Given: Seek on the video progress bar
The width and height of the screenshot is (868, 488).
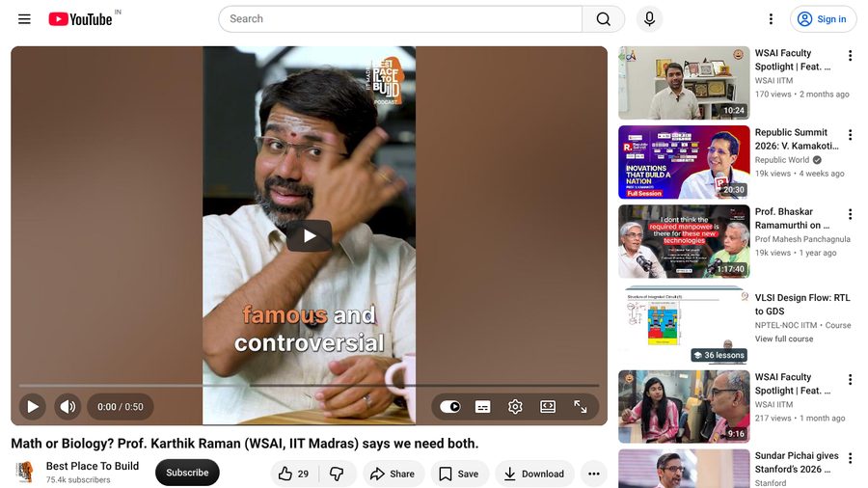Looking at the screenshot, I should pyautogui.click(x=309, y=385).
